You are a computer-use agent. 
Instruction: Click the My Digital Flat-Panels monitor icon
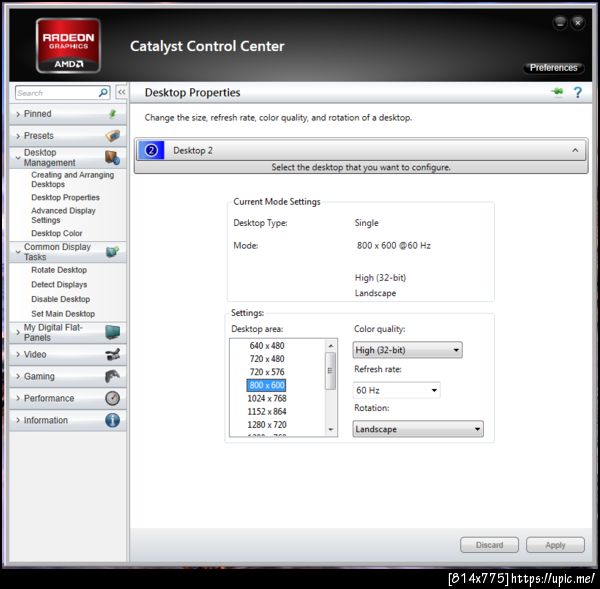click(112, 332)
